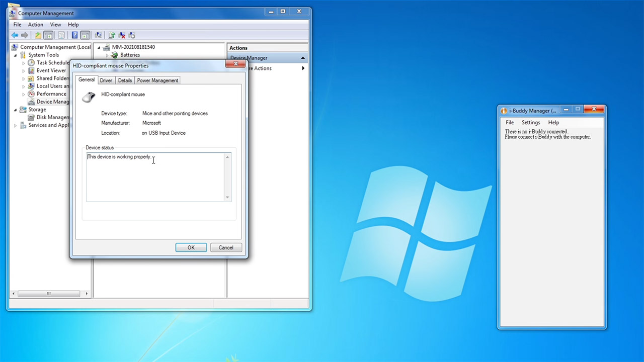Toggle the Show/Hide Action Pane toolbar icon

pos(85,35)
